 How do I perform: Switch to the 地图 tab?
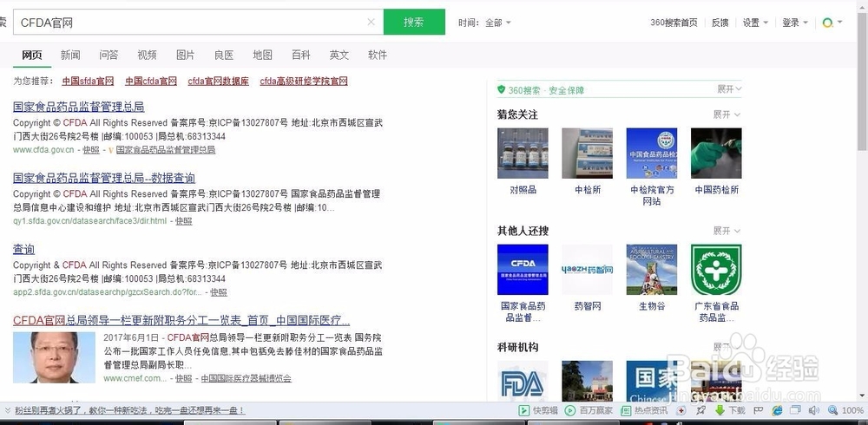coord(262,55)
